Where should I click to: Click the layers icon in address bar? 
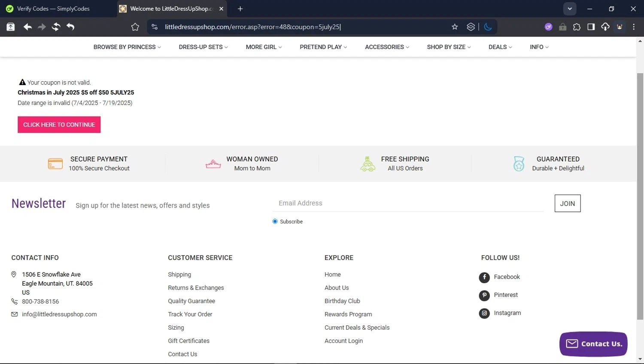click(471, 27)
